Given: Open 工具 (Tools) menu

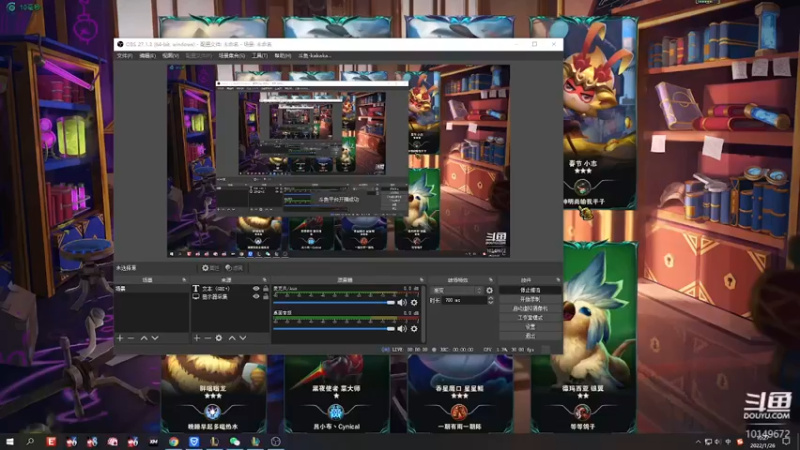Looking at the screenshot, I should [x=260, y=56].
